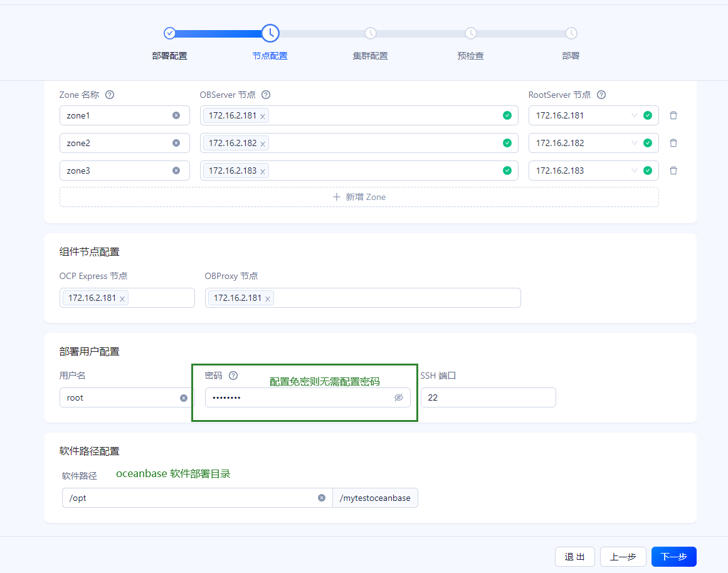Jump to 集群配置 step
This screenshot has height=573, width=728.
pyautogui.click(x=370, y=56)
